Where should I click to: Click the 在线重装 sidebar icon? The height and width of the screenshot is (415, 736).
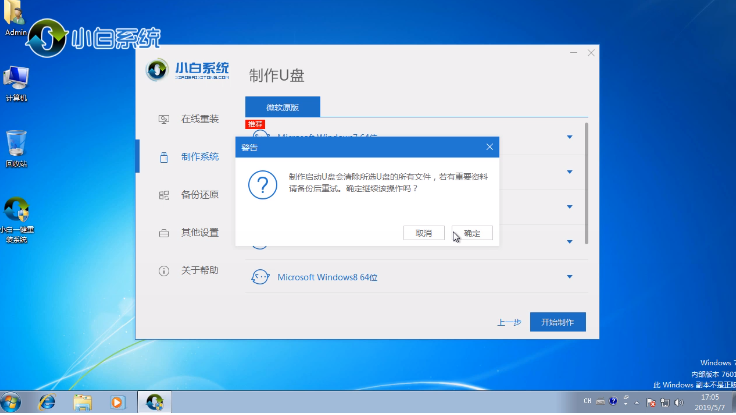[x=163, y=119]
